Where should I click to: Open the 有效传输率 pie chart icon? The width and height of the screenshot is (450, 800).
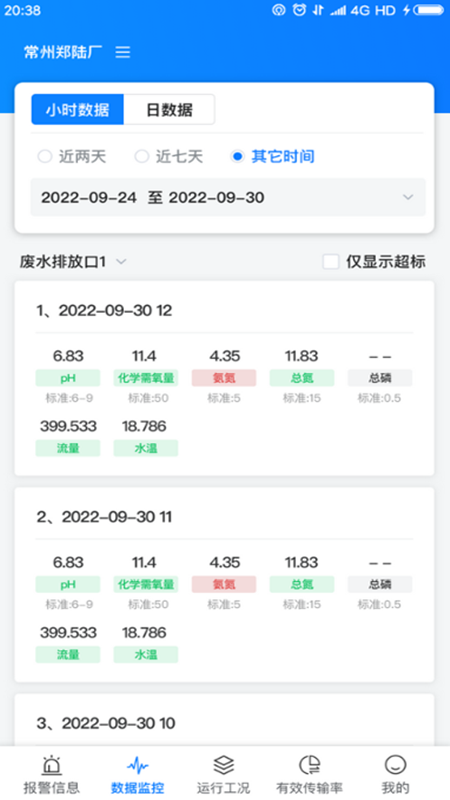point(309,765)
